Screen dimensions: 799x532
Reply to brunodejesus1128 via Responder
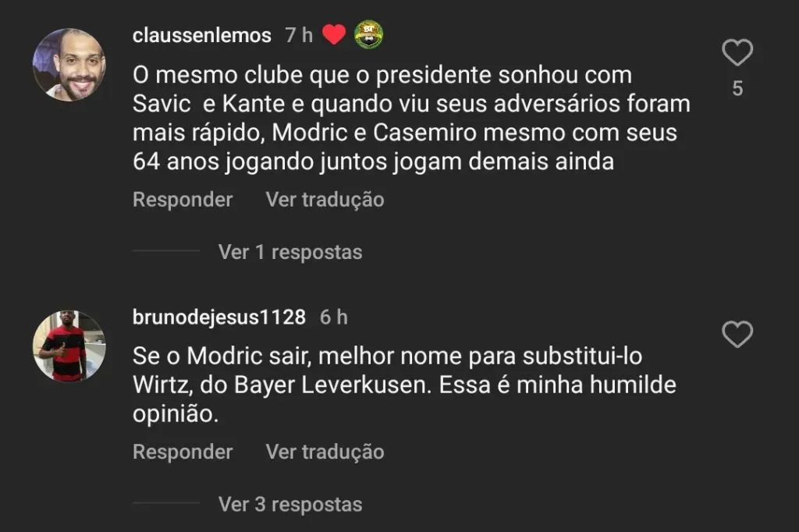183,452
